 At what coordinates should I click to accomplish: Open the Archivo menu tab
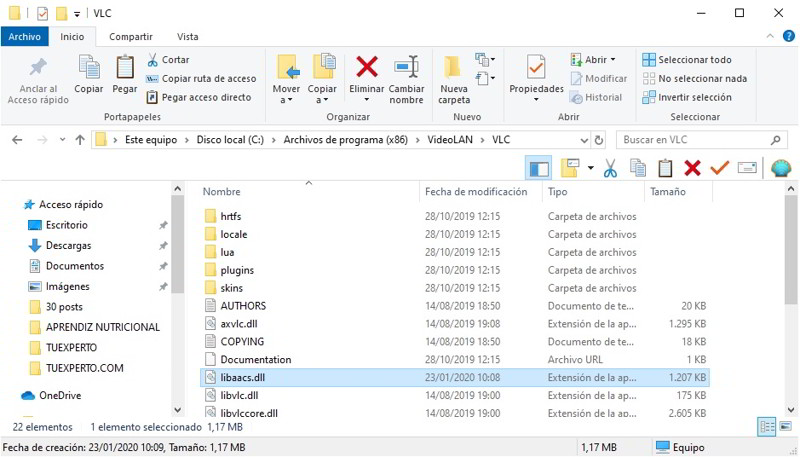click(x=24, y=37)
